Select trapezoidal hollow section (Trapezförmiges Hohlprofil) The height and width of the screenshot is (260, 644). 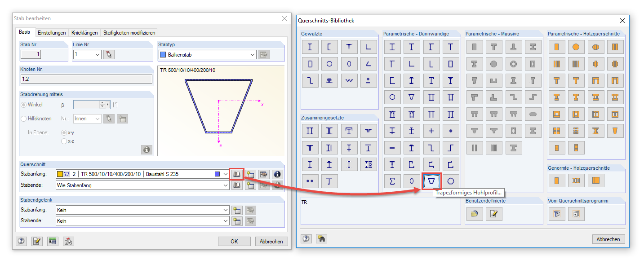tap(431, 181)
